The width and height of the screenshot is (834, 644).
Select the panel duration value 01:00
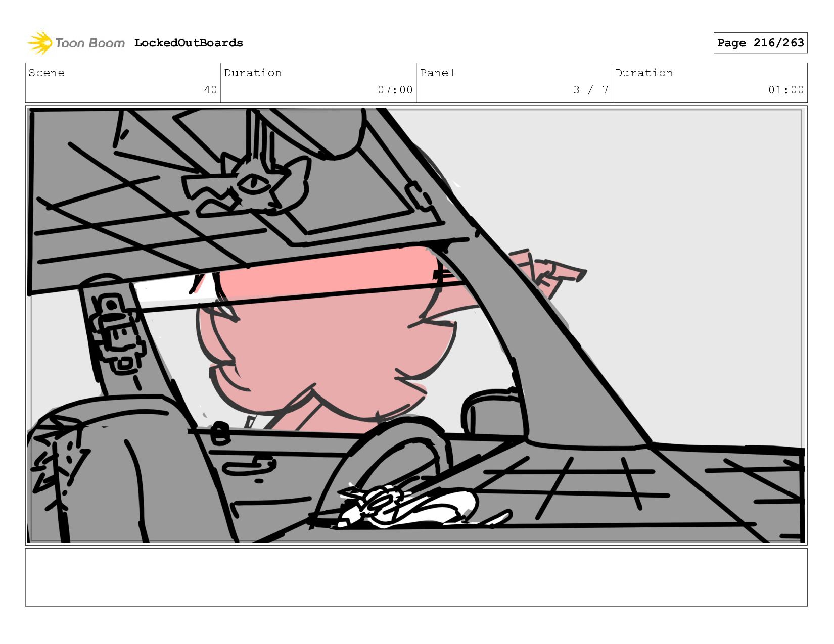(x=786, y=90)
